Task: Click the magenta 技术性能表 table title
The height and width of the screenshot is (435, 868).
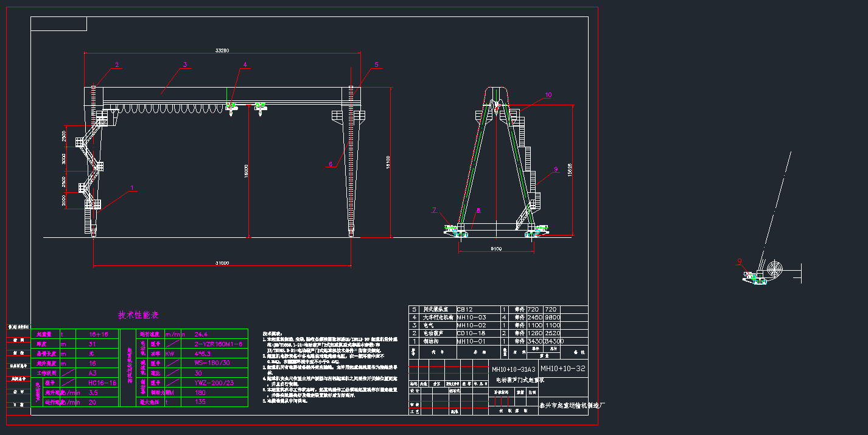Action: point(138,315)
